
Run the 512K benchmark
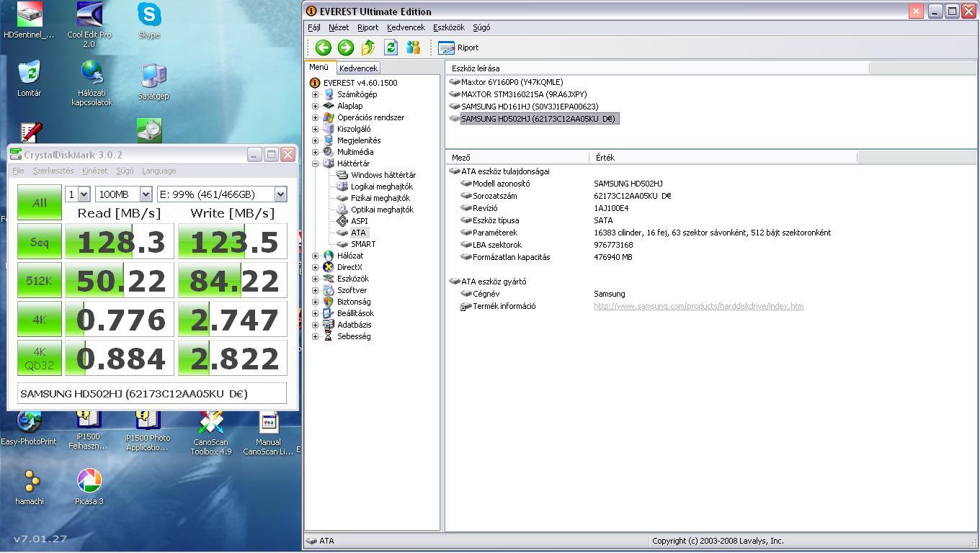40,281
